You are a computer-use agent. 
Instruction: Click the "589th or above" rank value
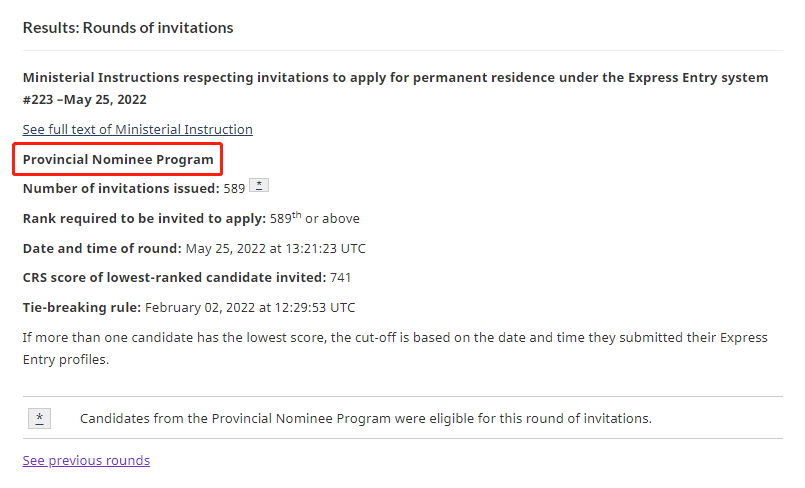(314, 218)
